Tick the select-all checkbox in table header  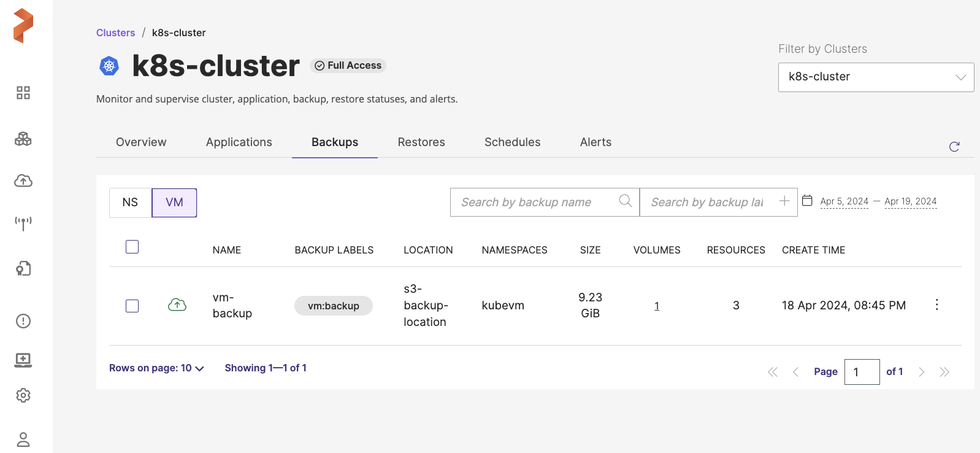pos(132,247)
